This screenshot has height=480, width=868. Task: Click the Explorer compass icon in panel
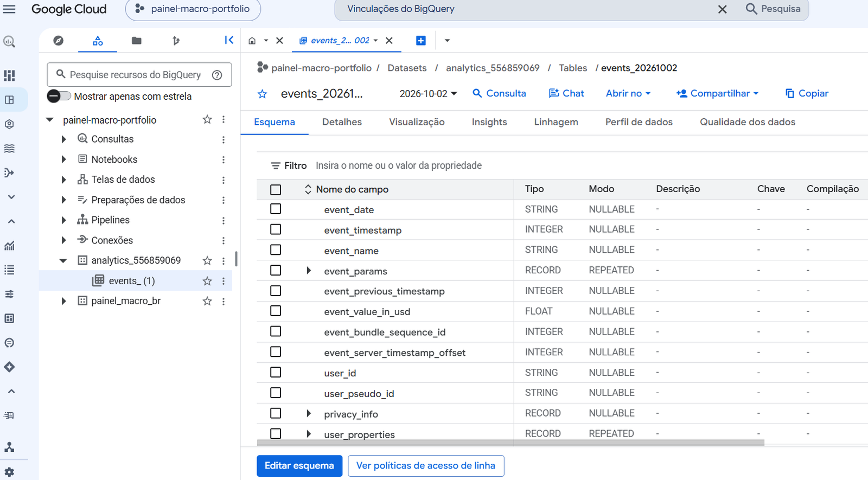pyautogui.click(x=59, y=41)
